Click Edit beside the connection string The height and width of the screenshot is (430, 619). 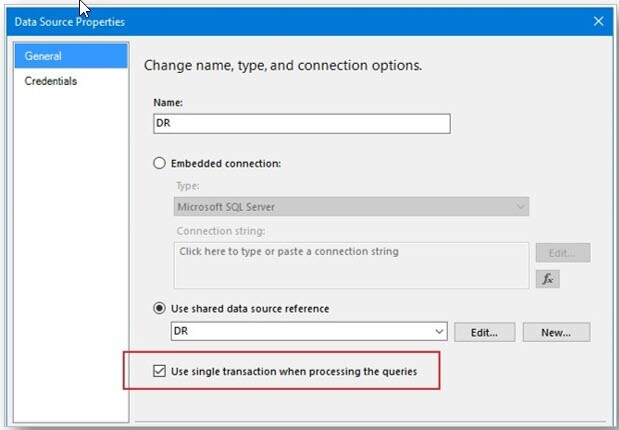coord(562,252)
